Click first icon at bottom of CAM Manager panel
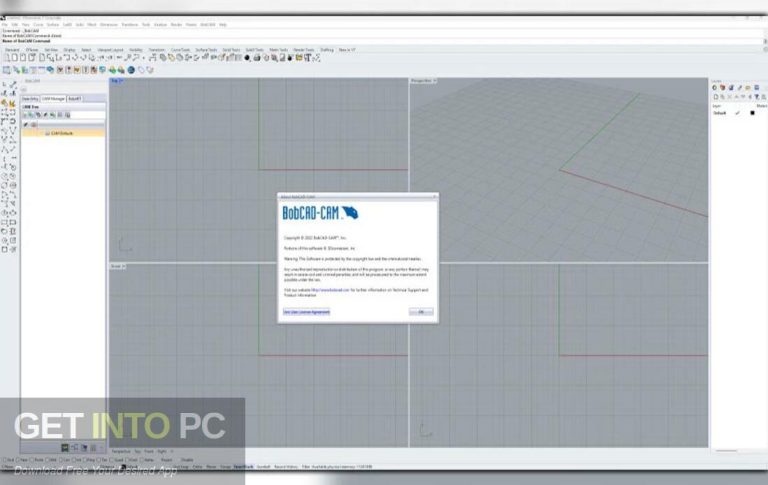The height and width of the screenshot is (485, 768). pyautogui.click(x=62, y=448)
